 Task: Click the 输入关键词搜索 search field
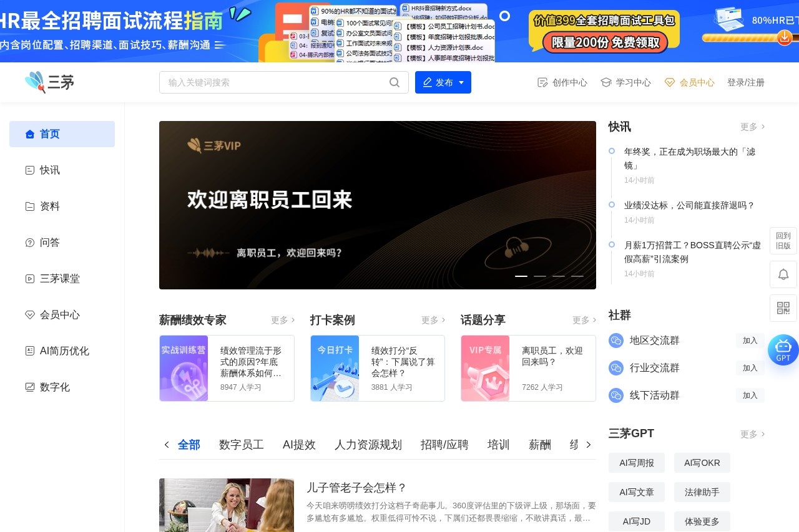[x=284, y=82]
